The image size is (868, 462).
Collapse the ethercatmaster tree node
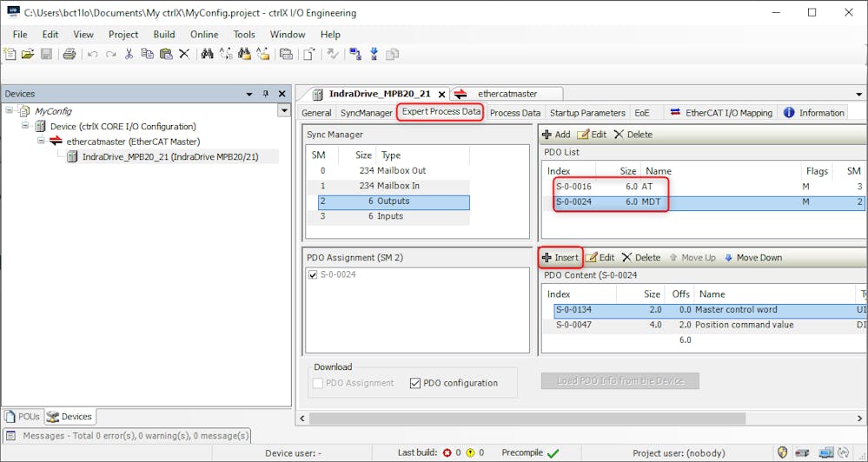[x=41, y=141]
